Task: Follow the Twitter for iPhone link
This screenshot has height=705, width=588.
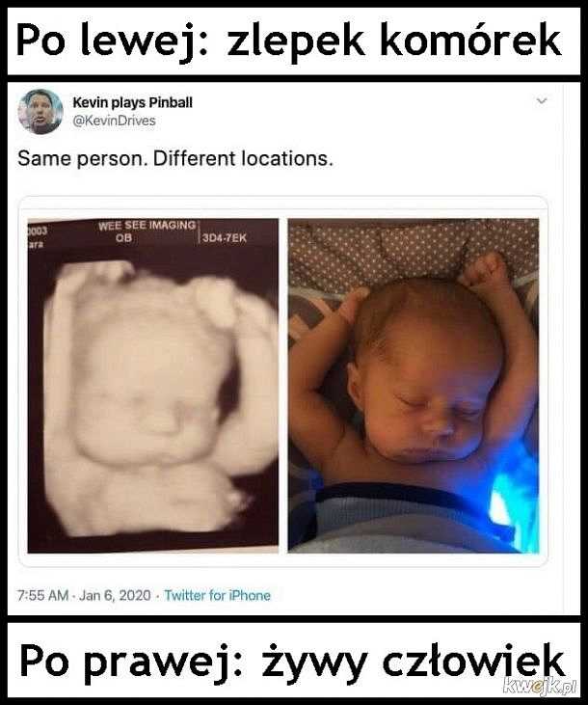Action: click(218, 595)
